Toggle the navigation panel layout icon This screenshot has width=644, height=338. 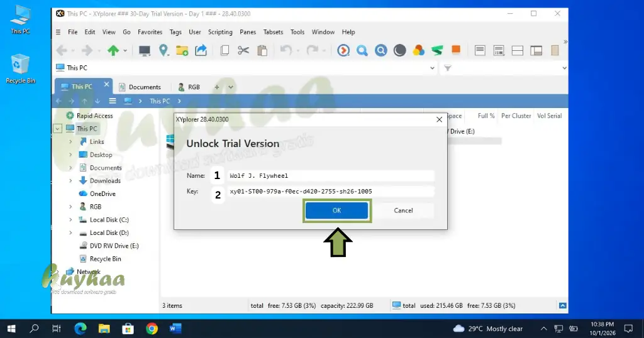(536, 50)
